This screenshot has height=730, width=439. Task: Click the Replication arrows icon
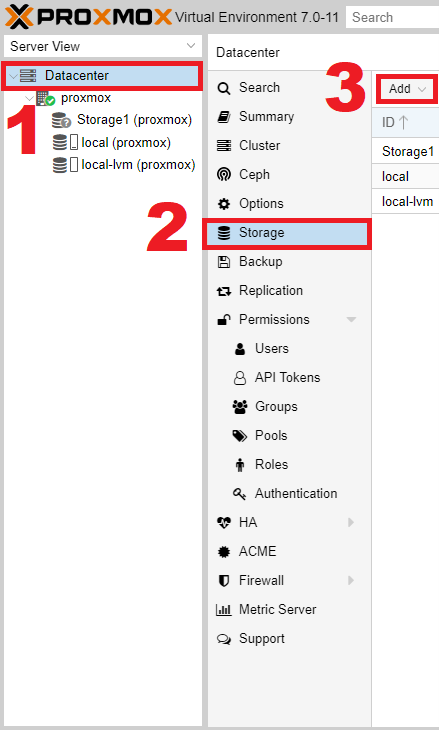point(224,291)
